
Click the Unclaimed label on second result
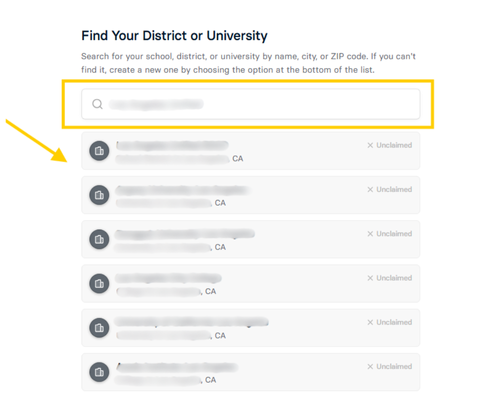point(390,190)
